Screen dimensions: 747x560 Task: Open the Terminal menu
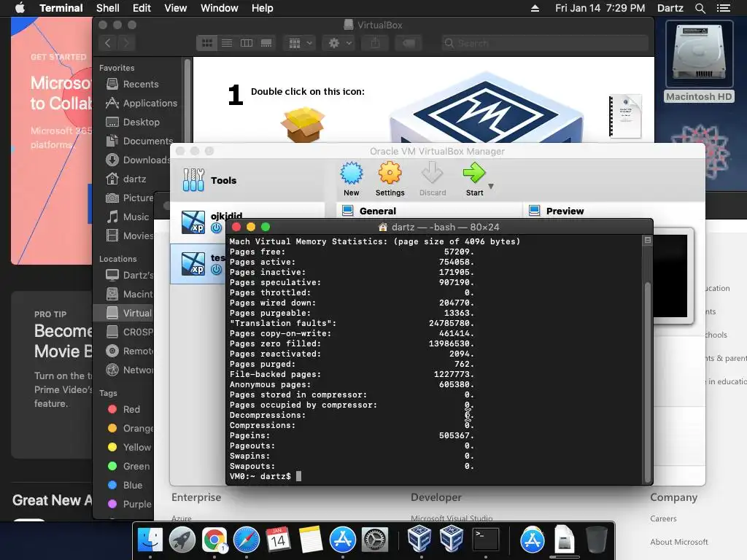tap(61, 8)
